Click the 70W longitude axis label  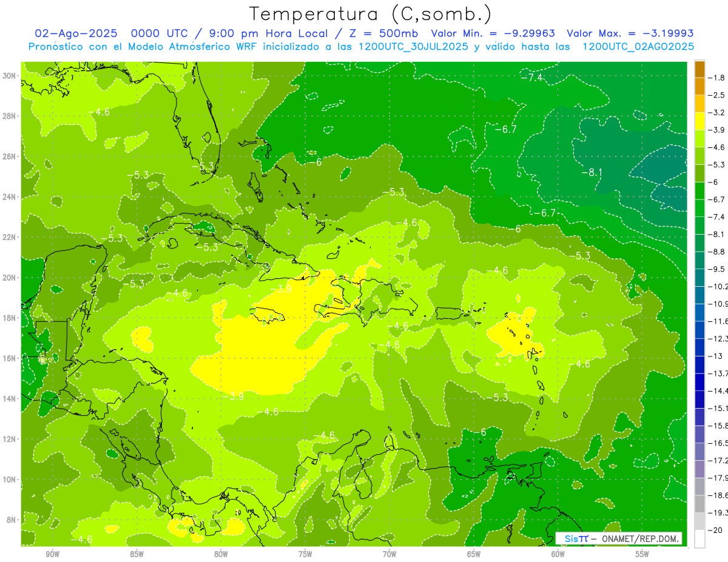coord(389,554)
